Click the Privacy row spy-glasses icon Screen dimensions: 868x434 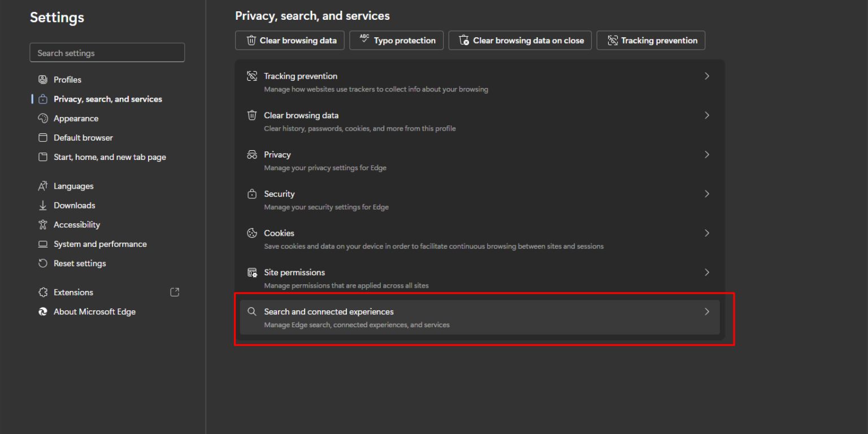point(252,155)
